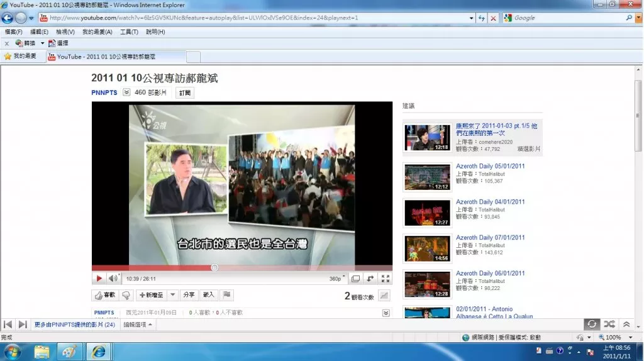644x361 pixels.
Task: Open a new blank tab
Action: tap(194, 57)
